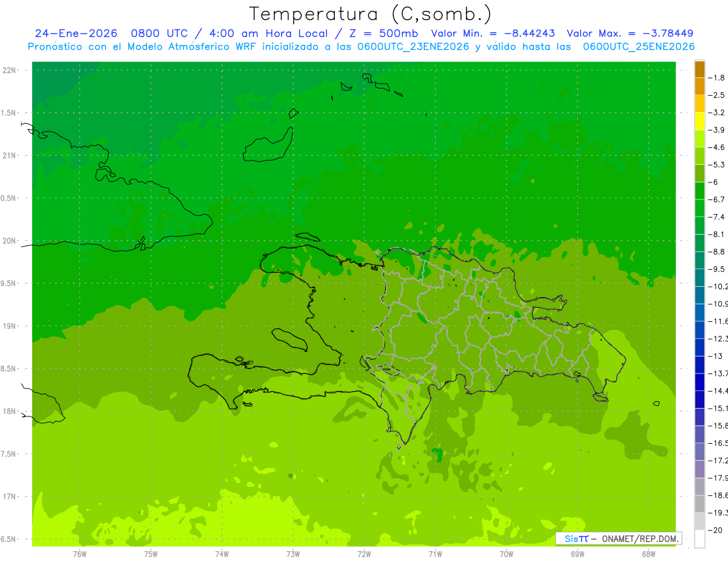Click the legend value '-13.7'
The height and width of the screenshot is (562, 728).
click(719, 373)
